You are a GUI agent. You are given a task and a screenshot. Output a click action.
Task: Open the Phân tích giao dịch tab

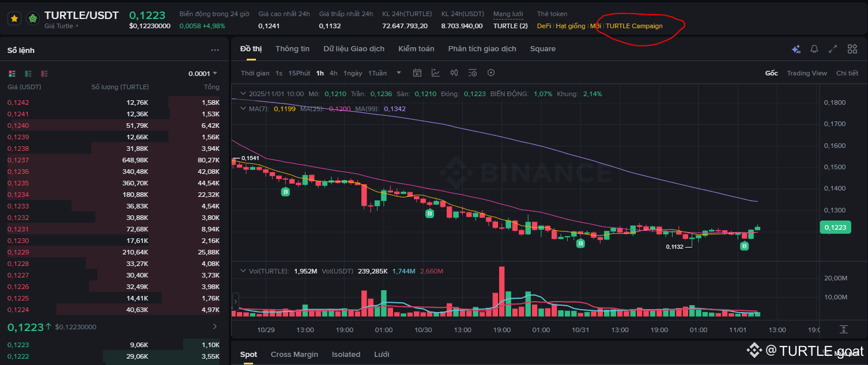pyautogui.click(x=482, y=49)
